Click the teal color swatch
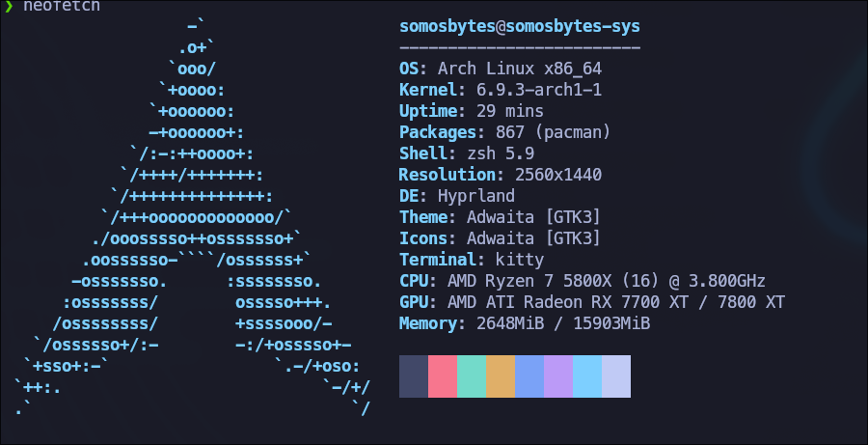The height and width of the screenshot is (445, 868). tap(472, 376)
